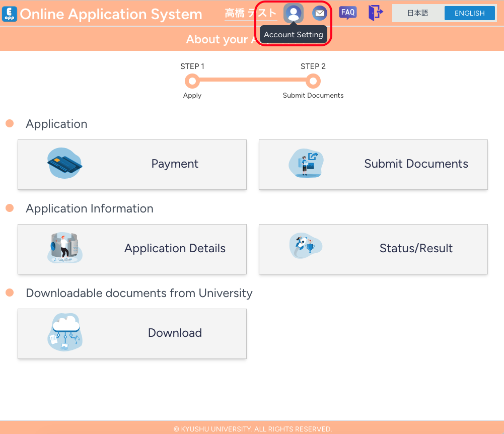Click the Submit Documents illustration icon
Screen dimensions: 504x434
coord(306,163)
